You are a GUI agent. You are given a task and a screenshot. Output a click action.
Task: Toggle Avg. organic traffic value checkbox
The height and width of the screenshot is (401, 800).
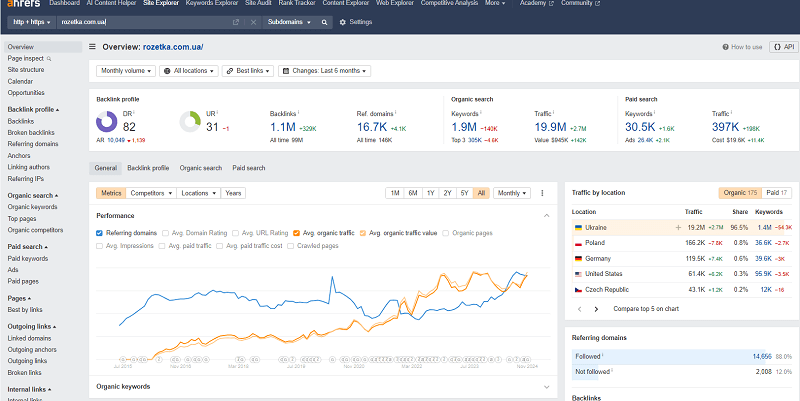click(363, 233)
